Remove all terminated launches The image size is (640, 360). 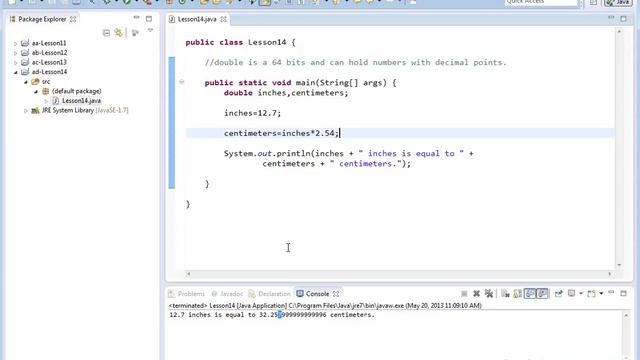click(489, 293)
